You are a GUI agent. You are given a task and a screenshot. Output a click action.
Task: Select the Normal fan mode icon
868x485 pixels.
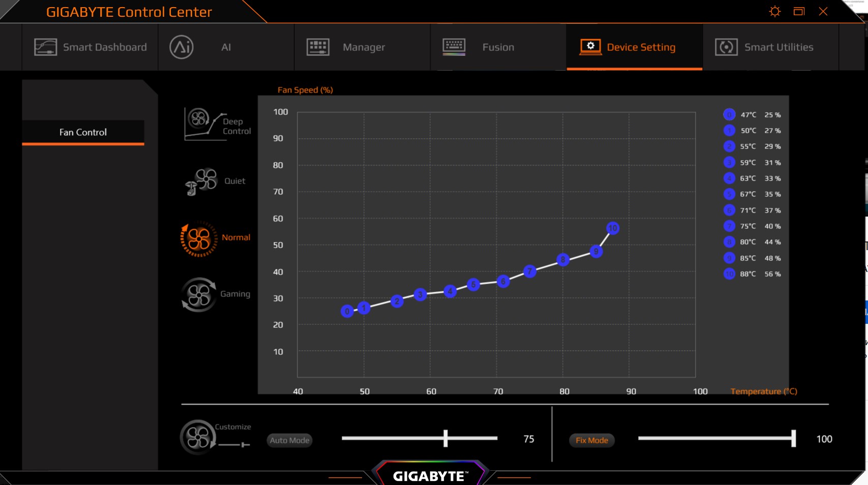coord(199,238)
